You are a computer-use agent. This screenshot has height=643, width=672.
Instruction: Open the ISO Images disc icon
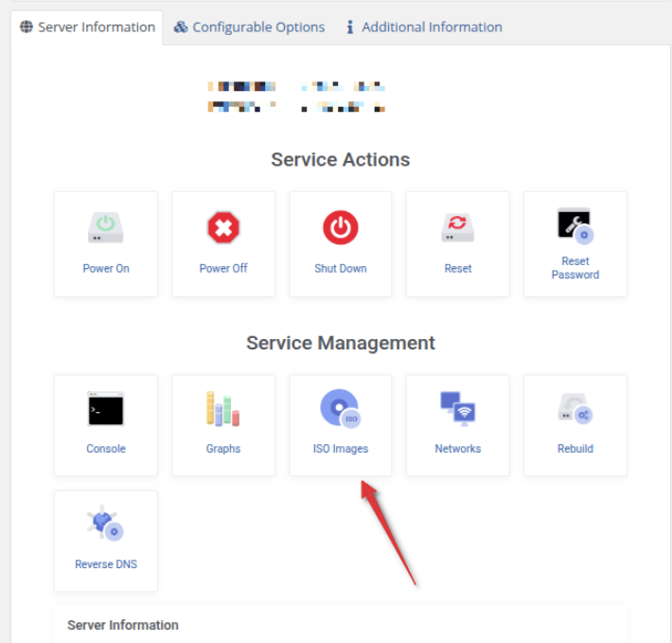tap(341, 408)
